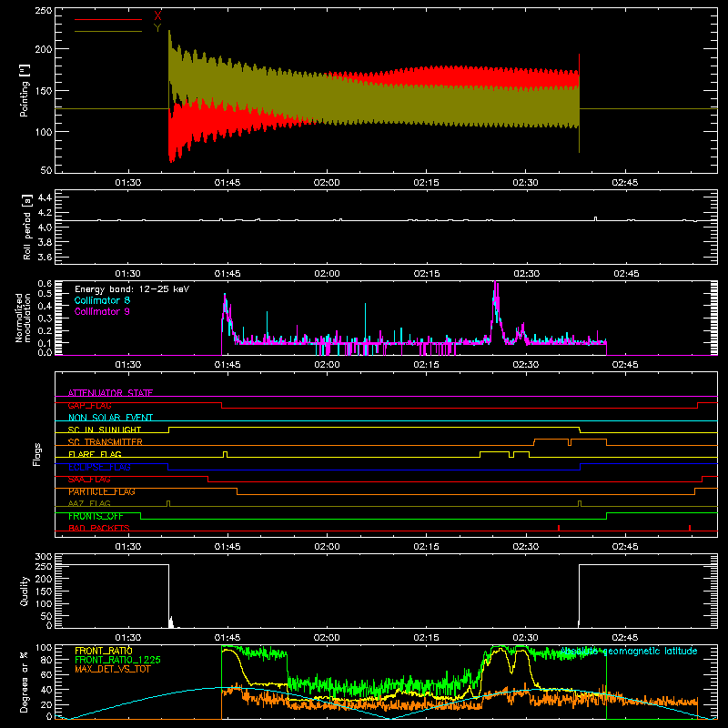This screenshot has height=728, width=728.
Task: Select the red 'X' legend label
Action: 157,16
